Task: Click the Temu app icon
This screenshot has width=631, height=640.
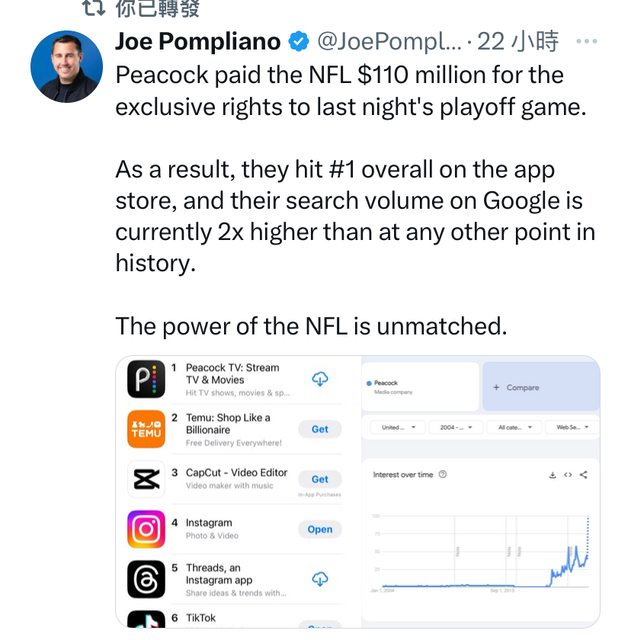Action: click(x=146, y=429)
